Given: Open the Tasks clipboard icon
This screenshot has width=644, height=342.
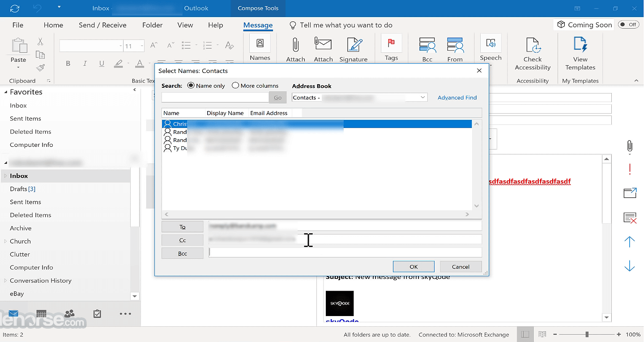Looking at the screenshot, I should (97, 314).
